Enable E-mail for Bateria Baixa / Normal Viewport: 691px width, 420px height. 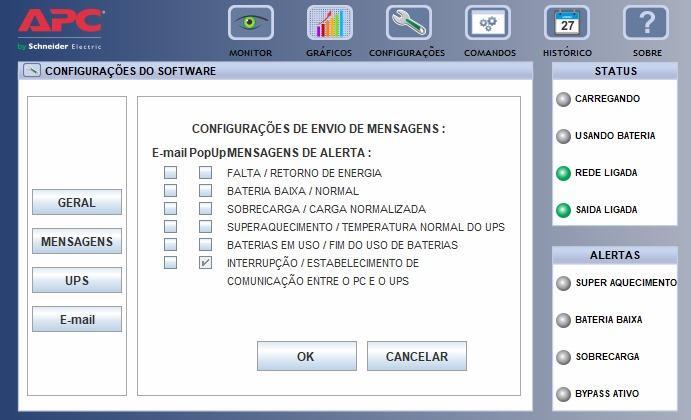coord(171,190)
